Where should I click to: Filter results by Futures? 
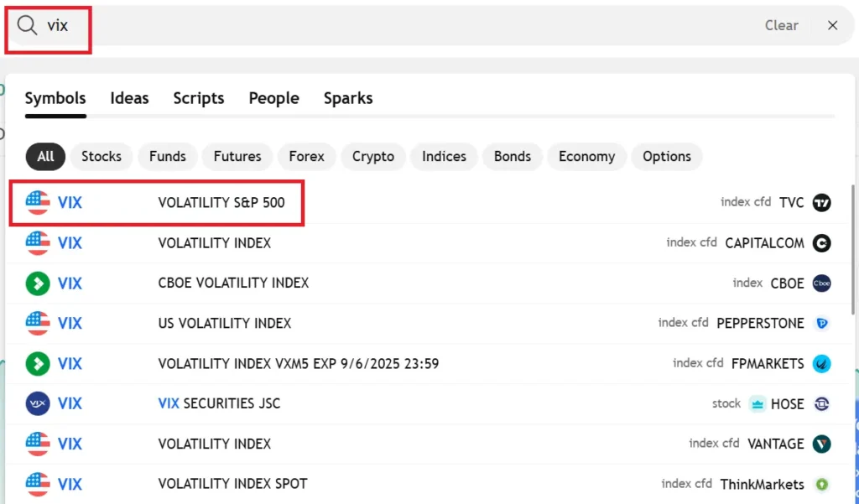[x=237, y=156]
